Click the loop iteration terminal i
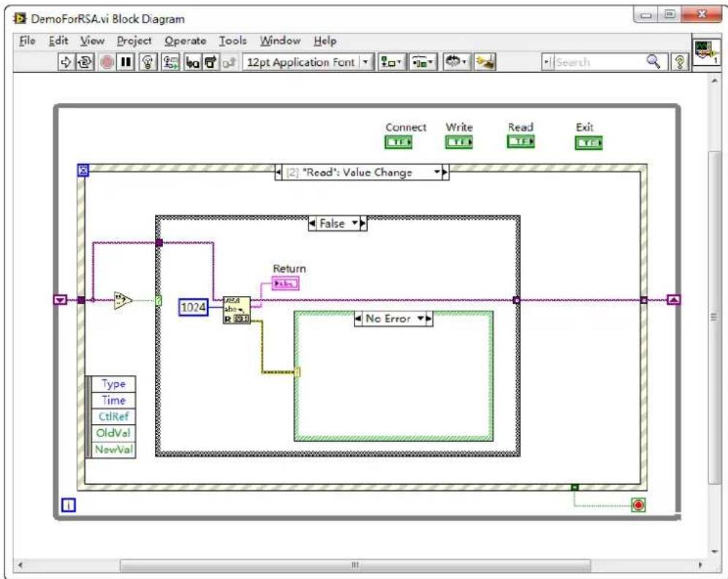Screen dimensions: 728x579 [69, 504]
